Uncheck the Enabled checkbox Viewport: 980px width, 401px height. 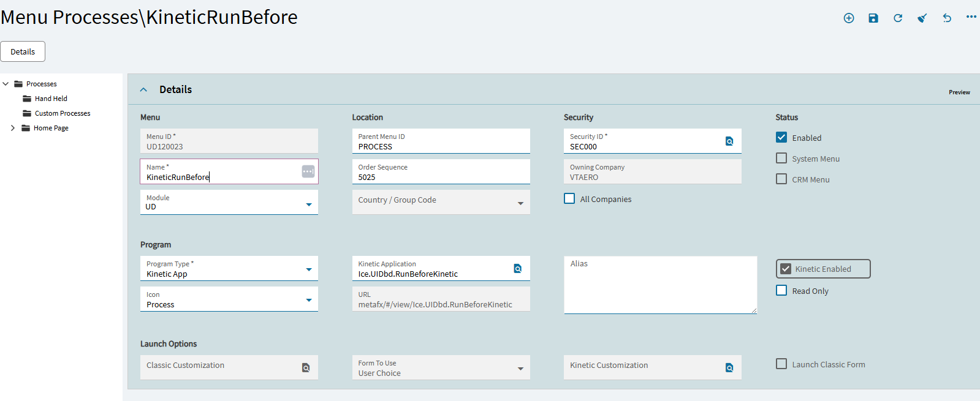point(781,138)
